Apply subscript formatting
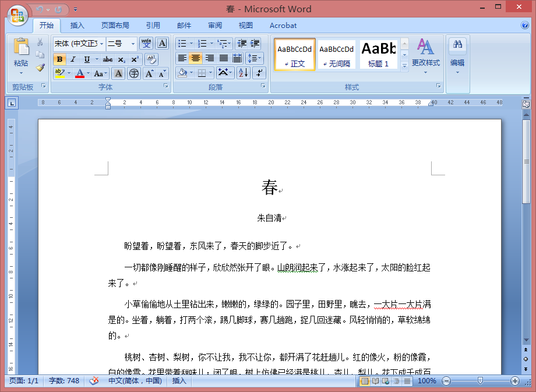 click(122, 59)
